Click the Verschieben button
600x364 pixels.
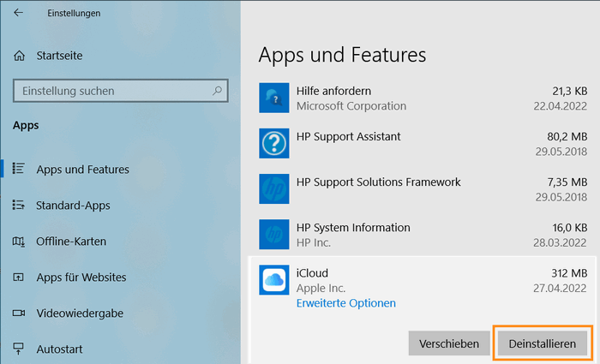449,343
